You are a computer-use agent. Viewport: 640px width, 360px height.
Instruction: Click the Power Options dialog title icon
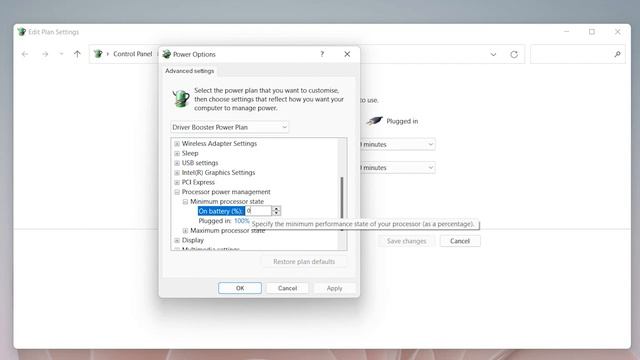pos(167,54)
